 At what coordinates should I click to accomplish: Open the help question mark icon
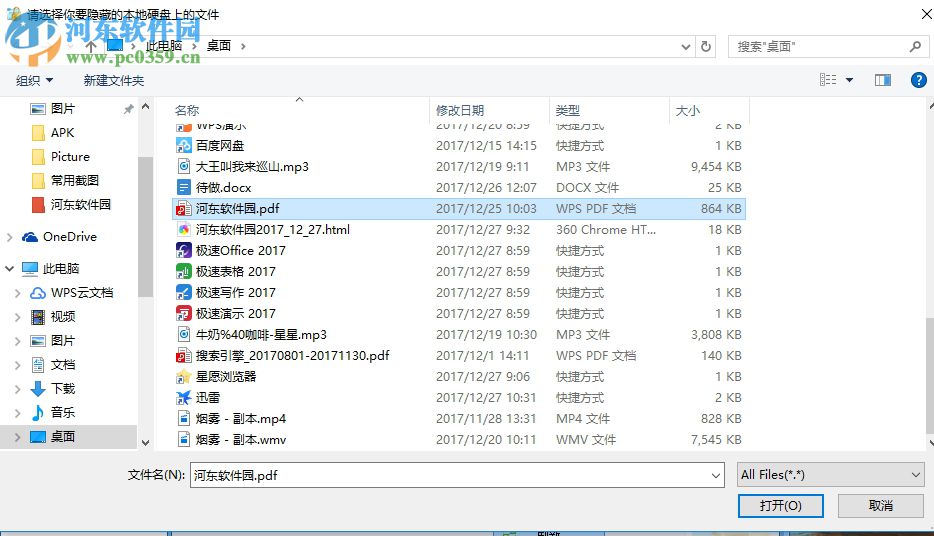(919, 80)
